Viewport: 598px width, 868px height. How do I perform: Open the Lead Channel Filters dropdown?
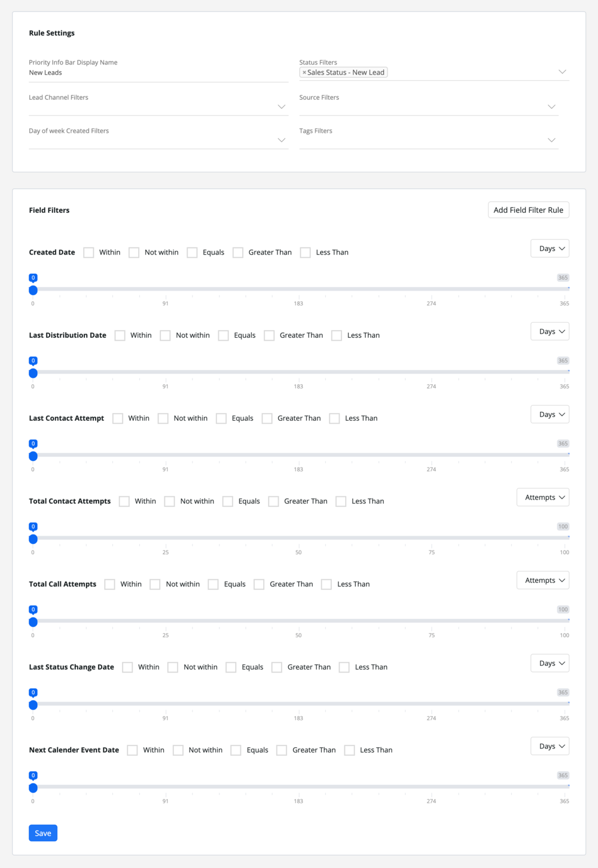coord(282,106)
